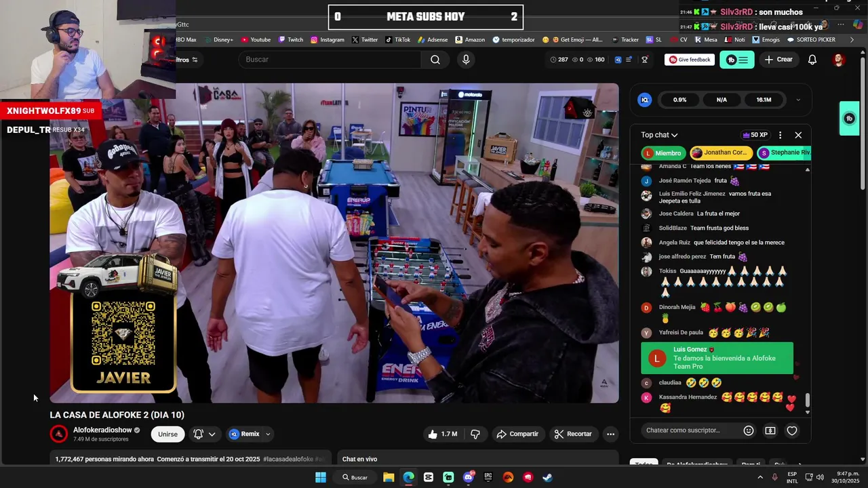Click the Crear button
Screen dimensions: 868x488
tap(778, 60)
